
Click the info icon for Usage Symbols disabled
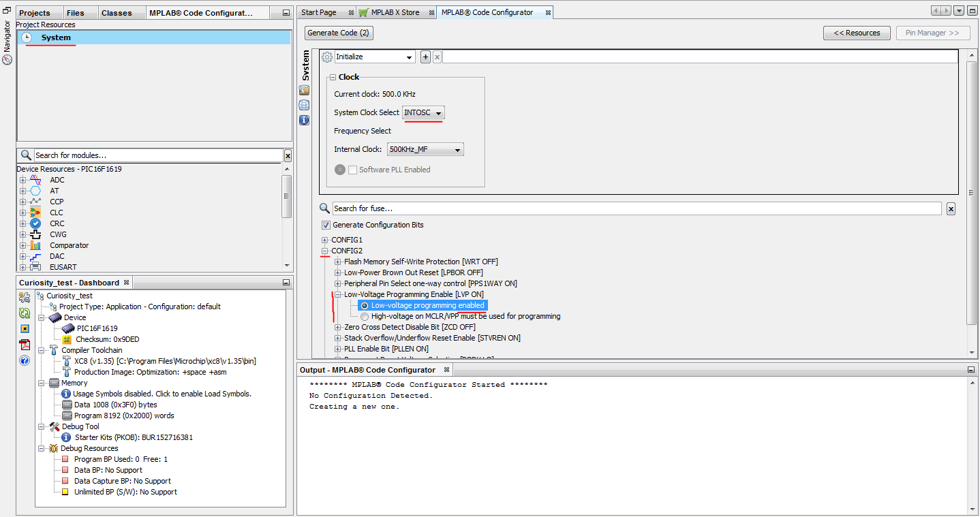pos(66,394)
